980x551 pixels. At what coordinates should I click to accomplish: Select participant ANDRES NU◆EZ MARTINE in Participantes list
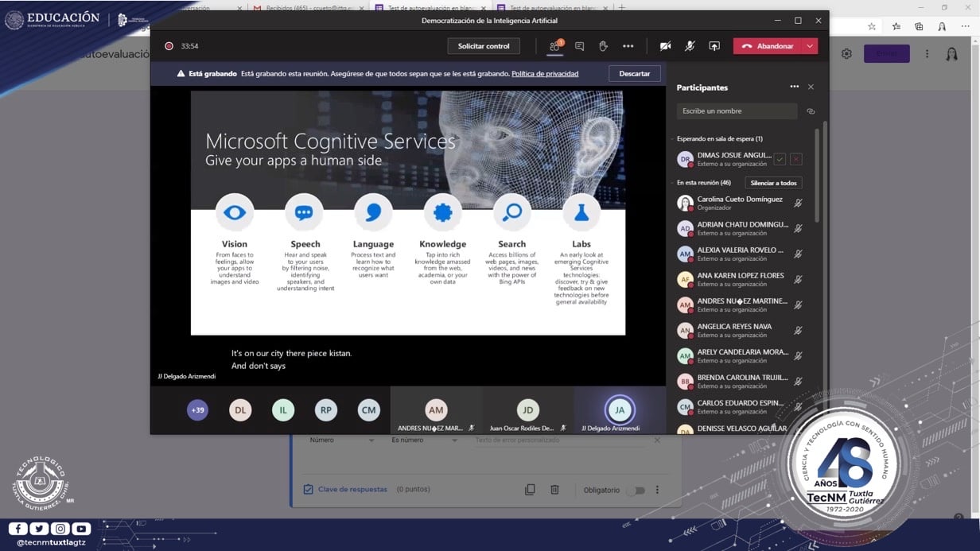(x=741, y=305)
